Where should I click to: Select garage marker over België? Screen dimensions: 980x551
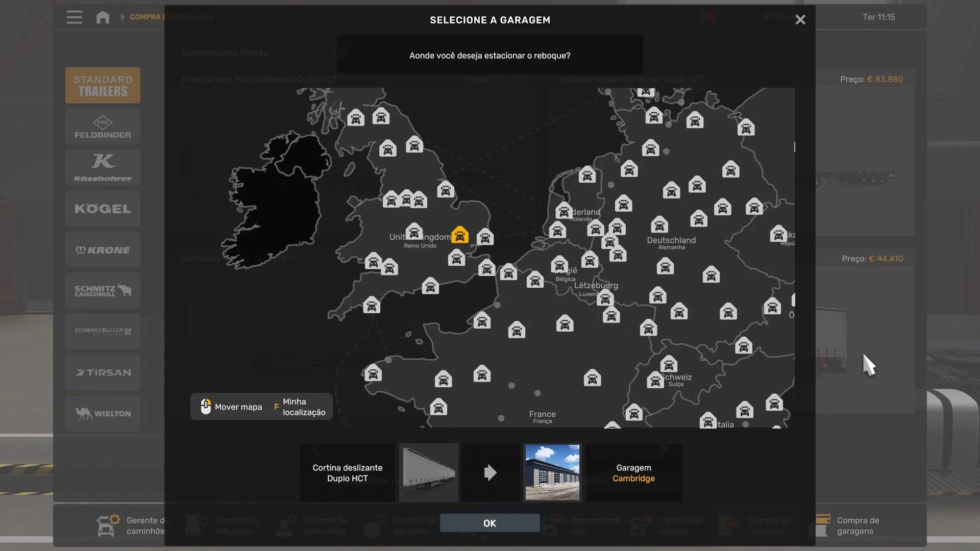(x=559, y=265)
